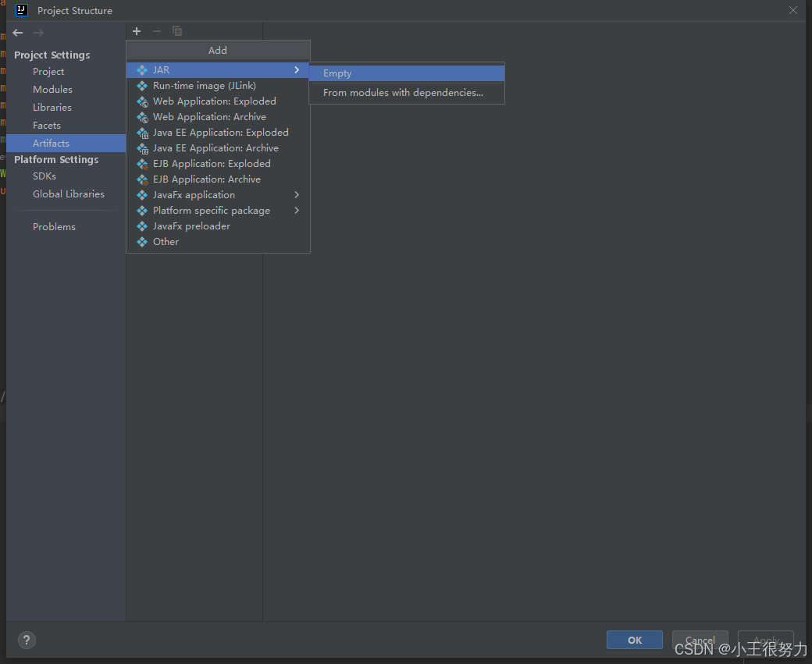This screenshot has height=664, width=812.
Task: Select Web Application: Exploded entry
Action: (218, 101)
